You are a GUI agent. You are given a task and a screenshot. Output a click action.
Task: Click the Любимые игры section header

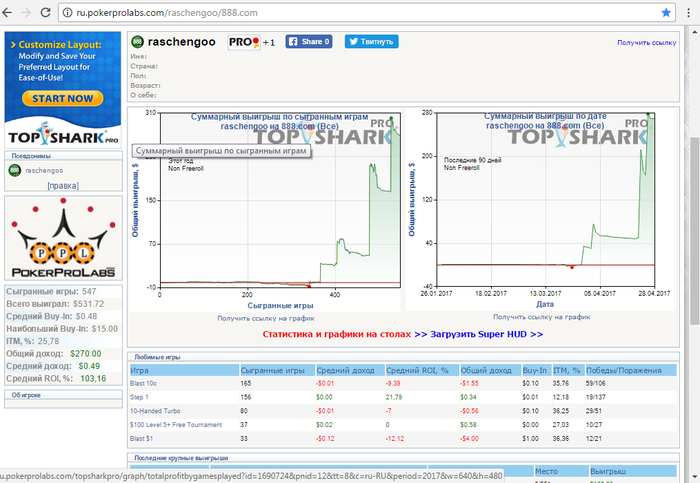coord(403,357)
